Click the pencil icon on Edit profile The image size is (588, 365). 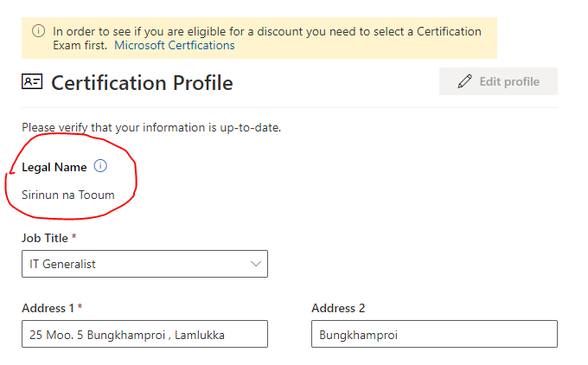click(465, 81)
